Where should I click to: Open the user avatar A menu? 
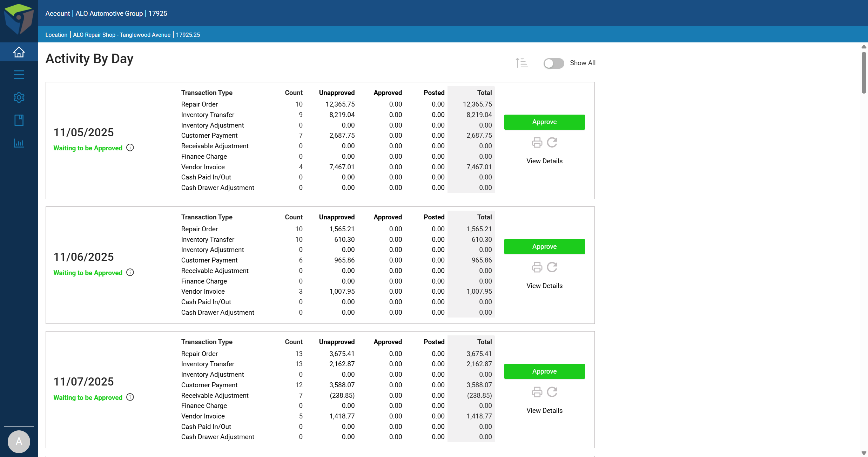[19, 442]
